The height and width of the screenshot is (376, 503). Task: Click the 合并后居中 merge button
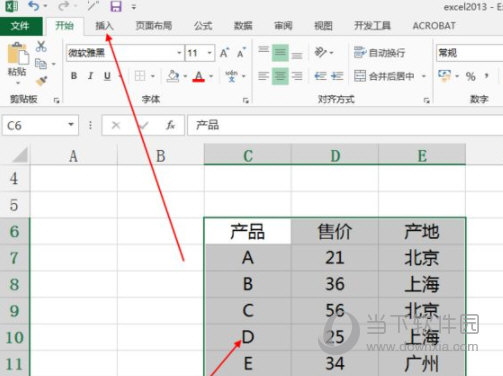coord(384,76)
